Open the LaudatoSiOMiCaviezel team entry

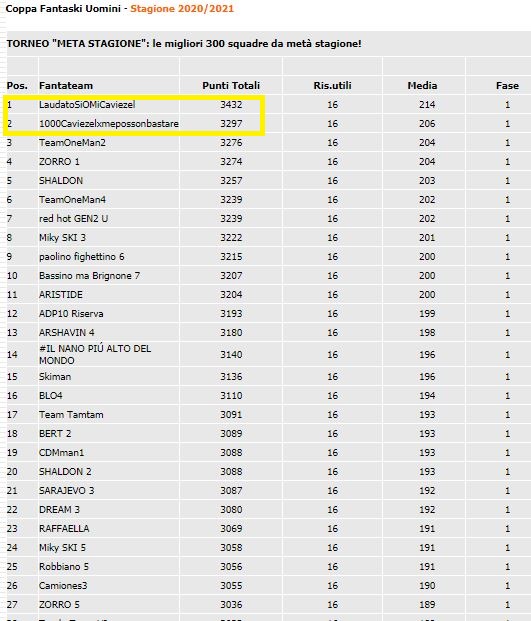click(87, 105)
